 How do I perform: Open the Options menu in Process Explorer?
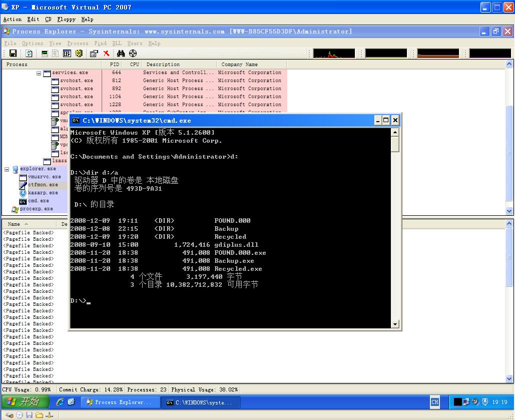point(33,43)
